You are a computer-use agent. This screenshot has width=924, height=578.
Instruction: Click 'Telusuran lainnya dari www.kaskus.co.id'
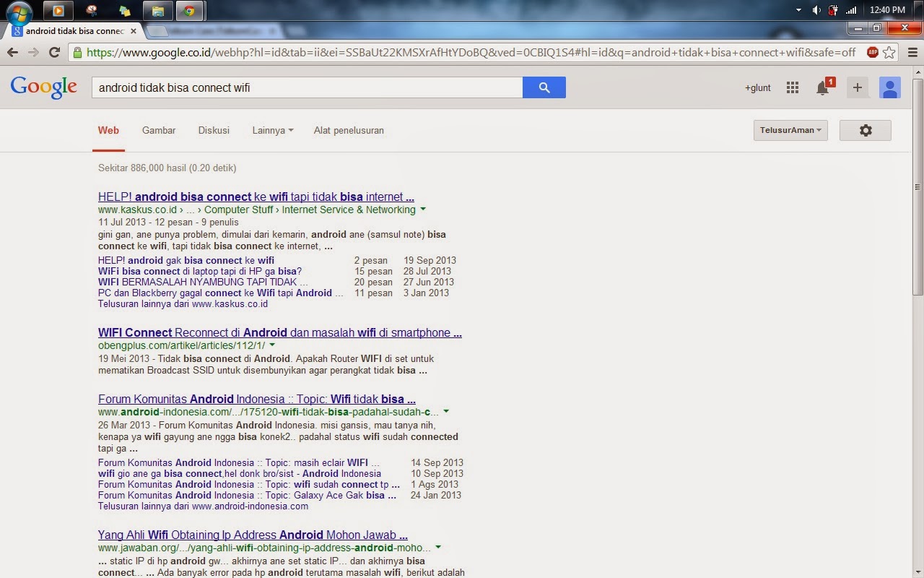pos(183,303)
